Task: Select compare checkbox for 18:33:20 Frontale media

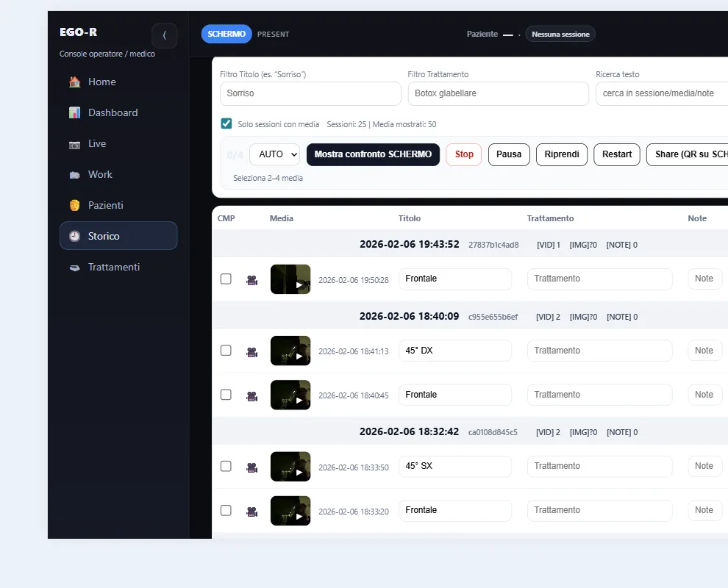Action: coord(226,510)
